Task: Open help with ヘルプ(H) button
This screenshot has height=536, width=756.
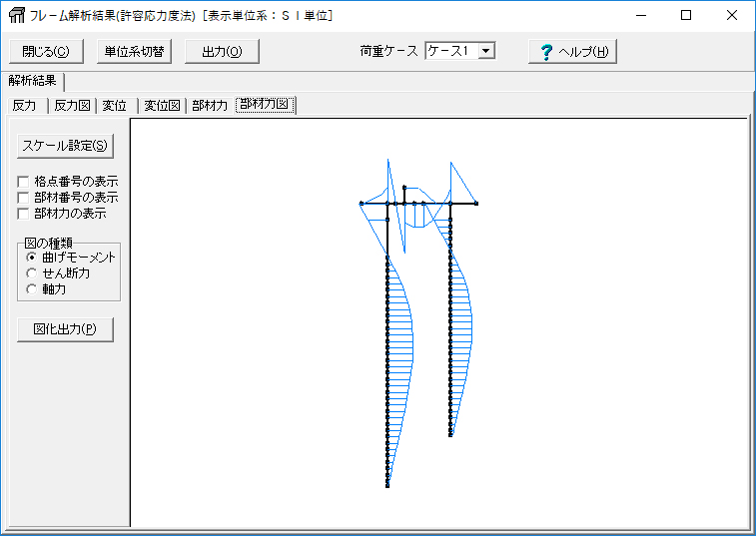Action: click(572, 51)
